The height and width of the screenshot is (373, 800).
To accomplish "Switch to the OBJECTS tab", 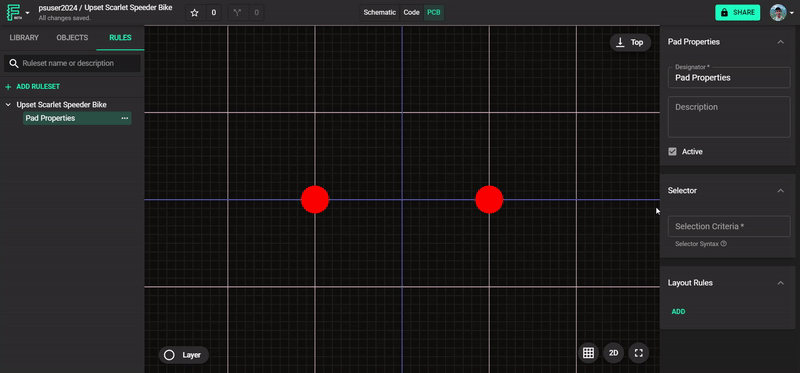I will (72, 38).
